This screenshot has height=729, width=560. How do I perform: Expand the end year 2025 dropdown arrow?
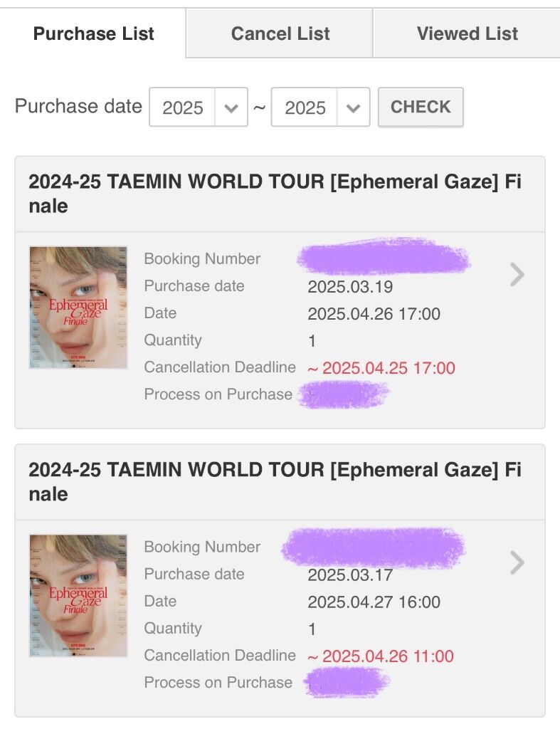tap(353, 107)
